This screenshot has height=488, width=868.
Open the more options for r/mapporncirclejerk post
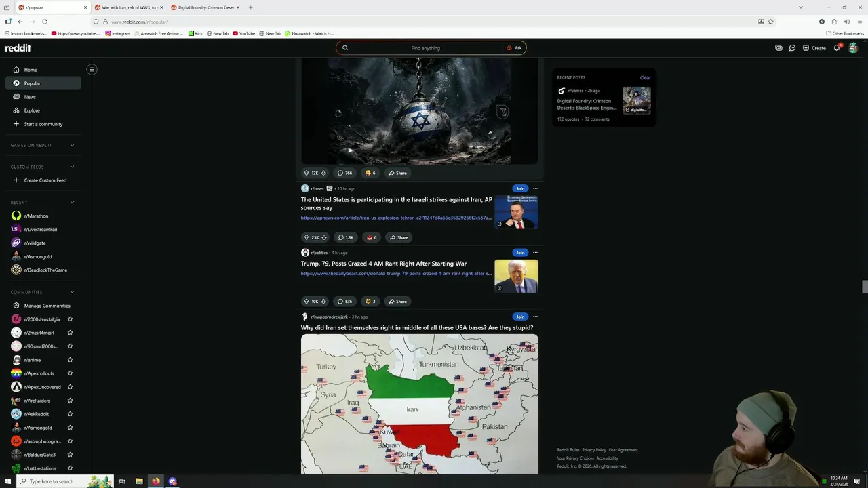tap(535, 317)
